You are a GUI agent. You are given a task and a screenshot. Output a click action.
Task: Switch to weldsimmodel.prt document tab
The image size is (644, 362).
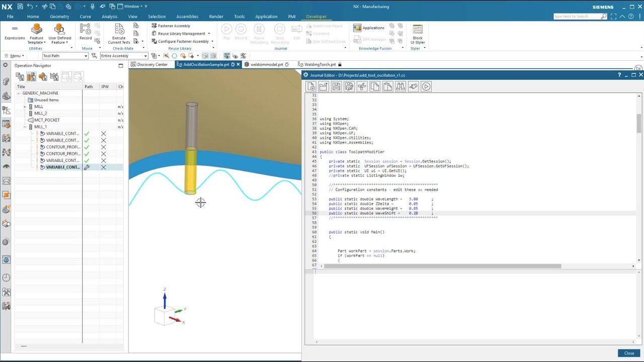pos(266,64)
